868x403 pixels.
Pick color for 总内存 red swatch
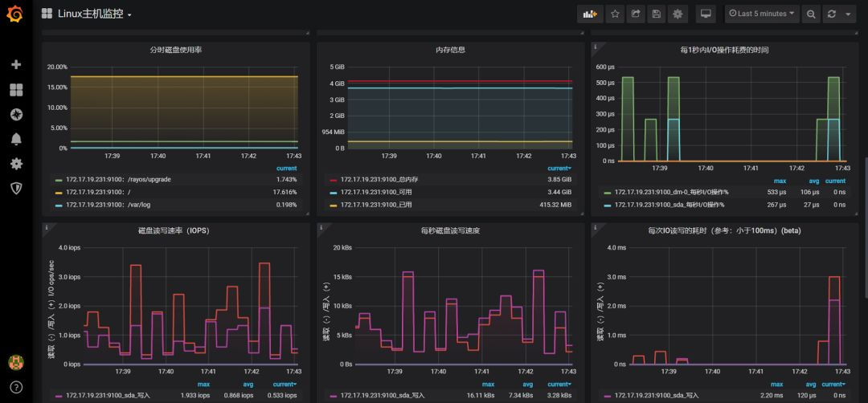click(334, 180)
